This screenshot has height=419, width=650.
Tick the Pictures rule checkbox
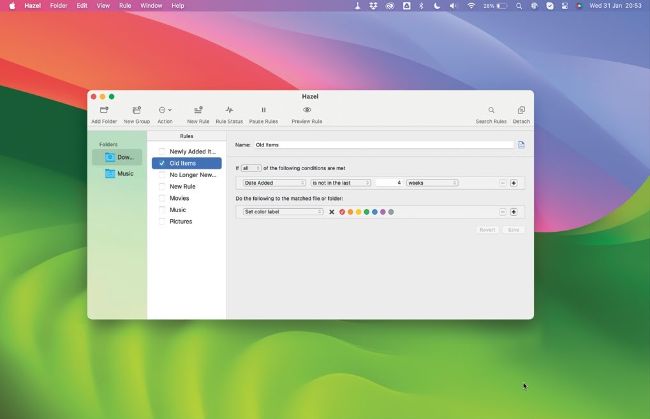click(x=162, y=221)
